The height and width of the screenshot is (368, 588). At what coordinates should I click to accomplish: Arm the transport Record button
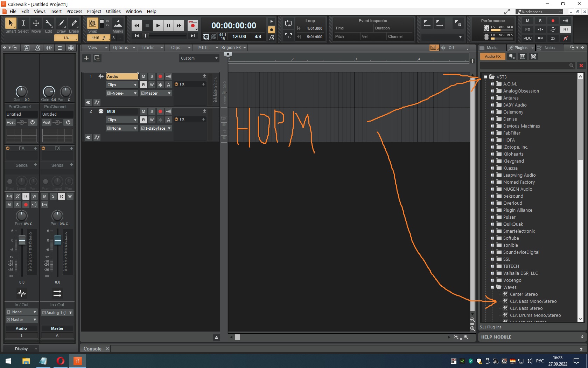pyautogui.click(x=192, y=25)
